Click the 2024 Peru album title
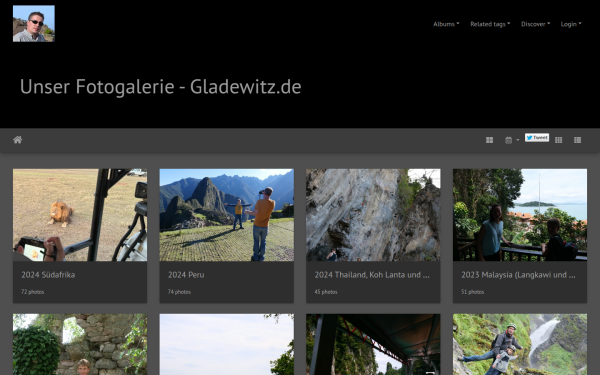600x375 pixels. pos(186,275)
